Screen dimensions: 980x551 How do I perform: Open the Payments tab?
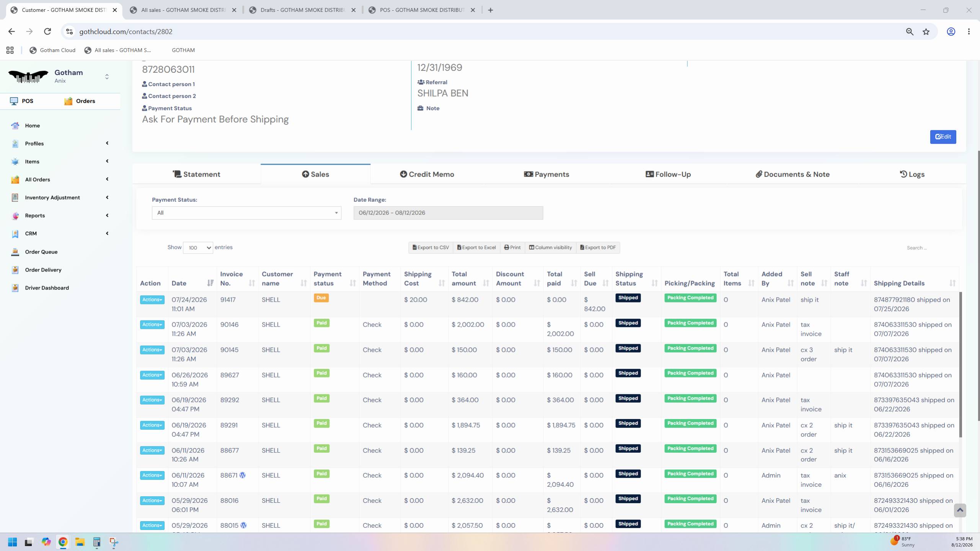(546, 174)
